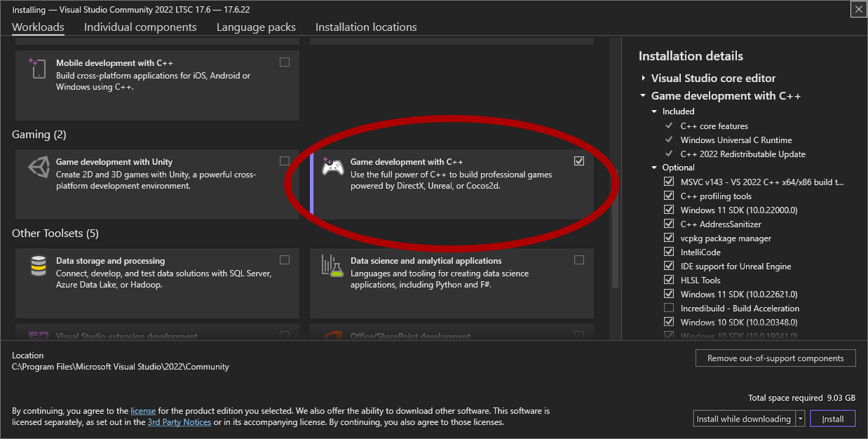Click Remove out-of-support components button

coord(775,358)
